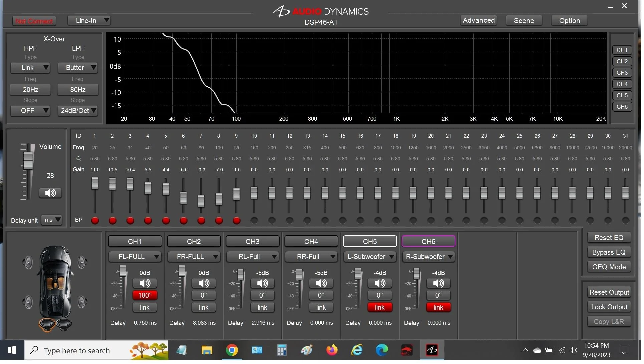Mute the master volume speaker icon
The image size is (644, 364).
click(x=50, y=193)
